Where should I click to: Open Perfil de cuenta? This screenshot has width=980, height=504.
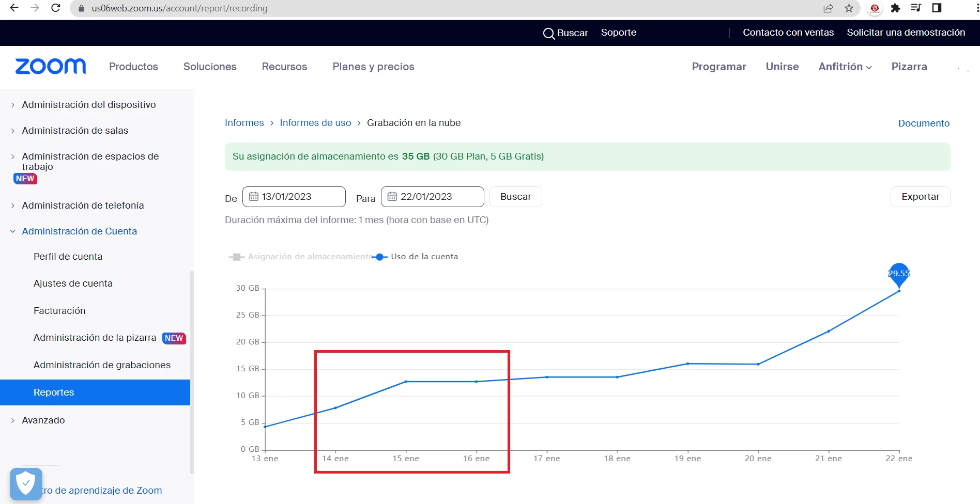point(68,257)
